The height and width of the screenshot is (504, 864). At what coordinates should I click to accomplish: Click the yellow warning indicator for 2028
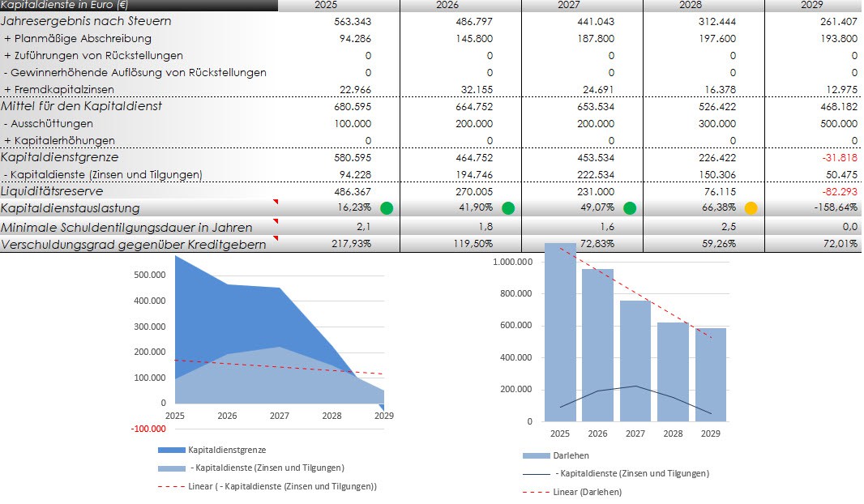751,208
